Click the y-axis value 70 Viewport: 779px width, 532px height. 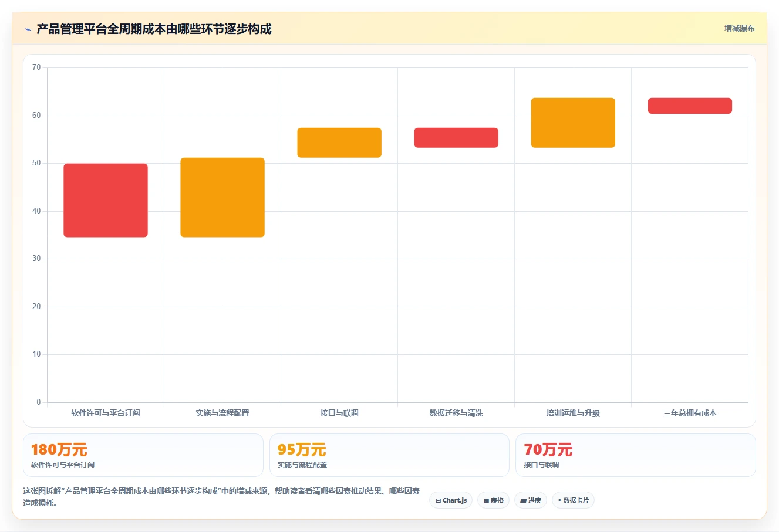[36, 67]
